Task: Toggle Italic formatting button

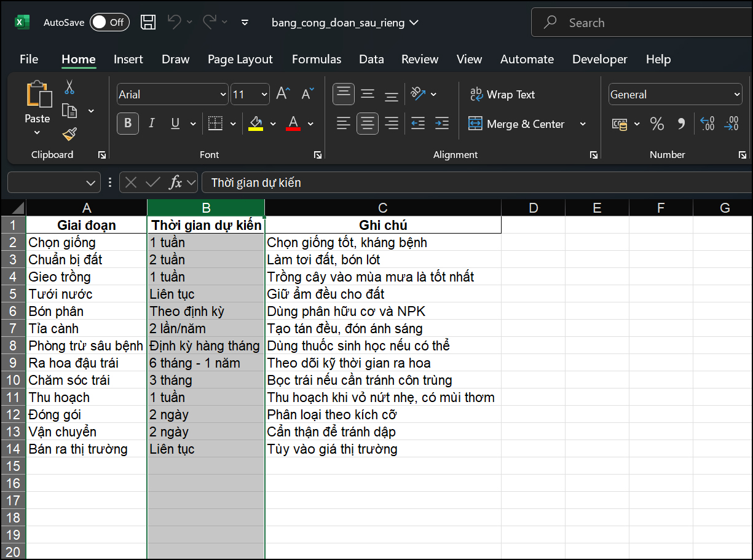Action: point(151,124)
